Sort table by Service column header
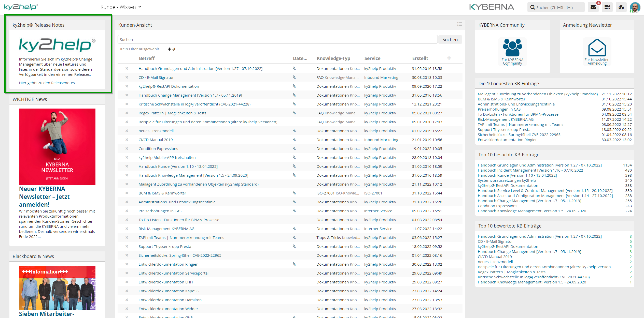 click(372, 58)
